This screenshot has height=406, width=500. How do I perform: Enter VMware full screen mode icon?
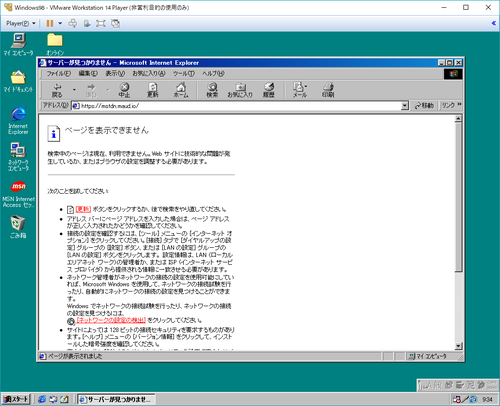(100, 23)
